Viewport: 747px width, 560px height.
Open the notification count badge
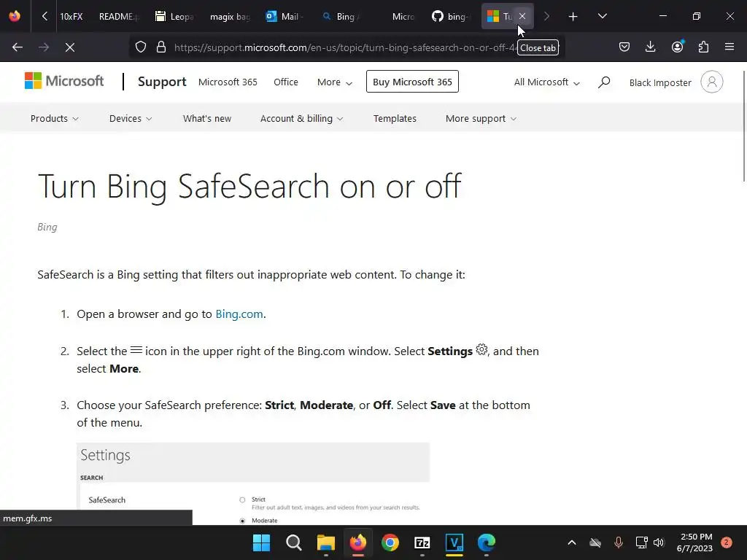tap(727, 542)
